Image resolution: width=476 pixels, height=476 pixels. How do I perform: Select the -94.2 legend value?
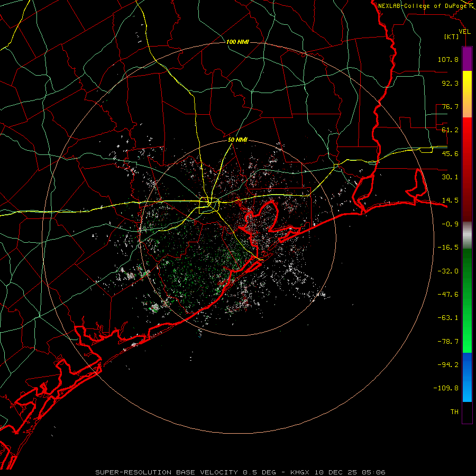(x=448, y=365)
